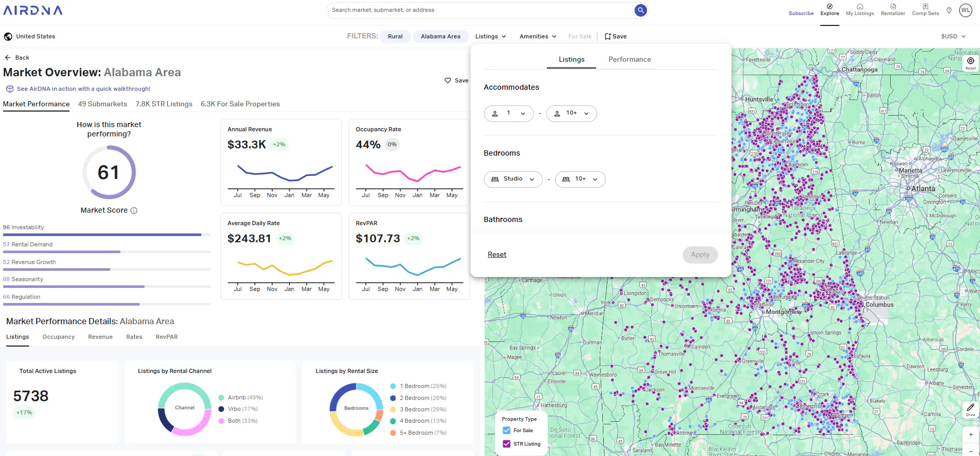Zoom in the map with plus
The width and height of the screenshot is (980, 456).
(x=971, y=435)
